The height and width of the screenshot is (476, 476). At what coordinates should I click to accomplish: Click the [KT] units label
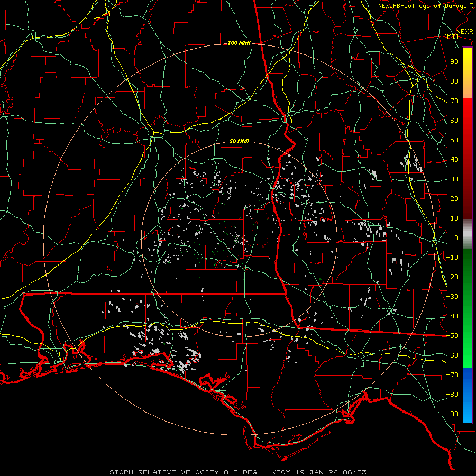coord(451,36)
